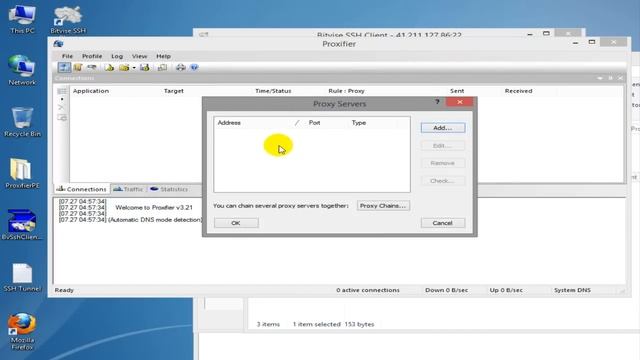640x360 pixels.
Task: Click the Connections panel pin icon
Action: (610, 78)
